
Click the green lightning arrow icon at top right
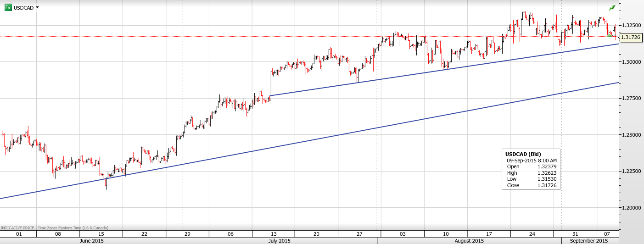(x=612, y=8)
